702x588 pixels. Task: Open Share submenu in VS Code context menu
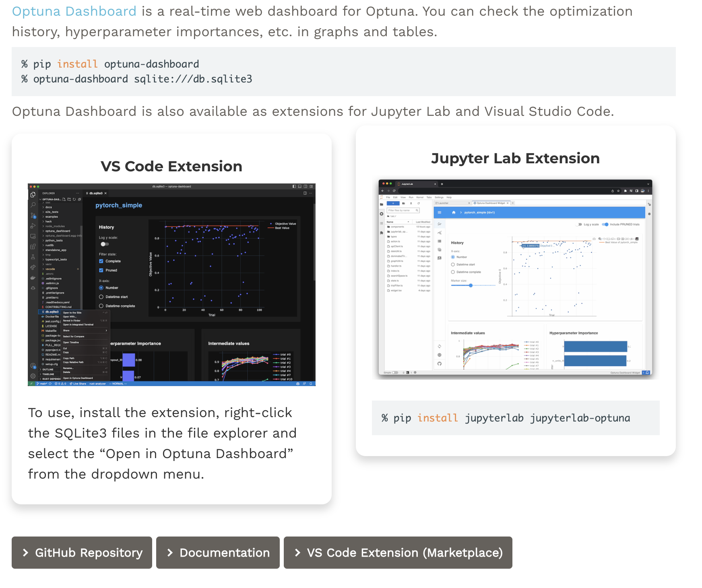coord(85,331)
